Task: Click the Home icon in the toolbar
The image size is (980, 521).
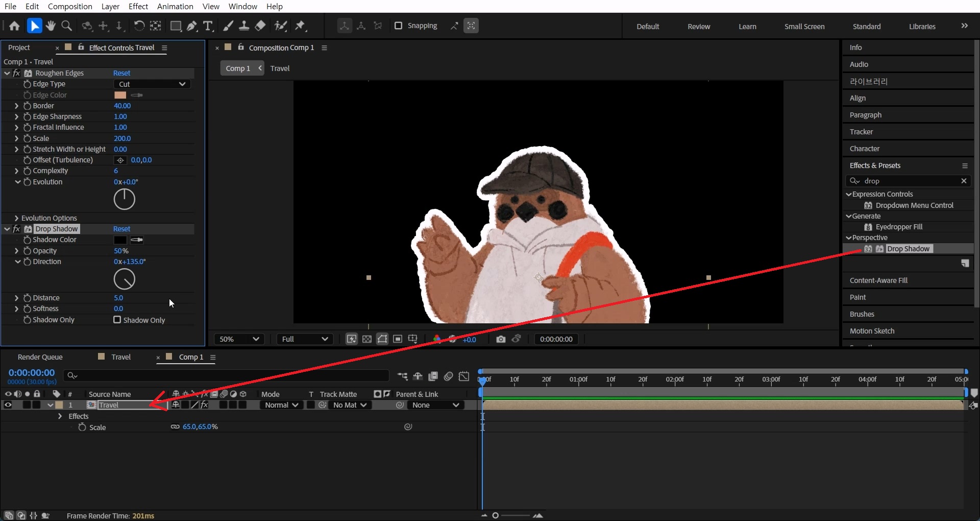Action: tap(14, 26)
